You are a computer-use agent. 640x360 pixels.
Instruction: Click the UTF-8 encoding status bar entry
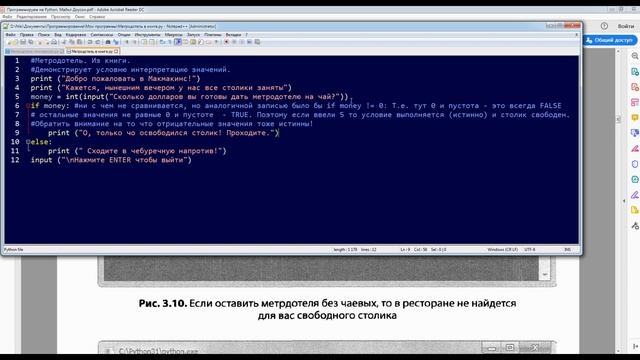point(530,249)
